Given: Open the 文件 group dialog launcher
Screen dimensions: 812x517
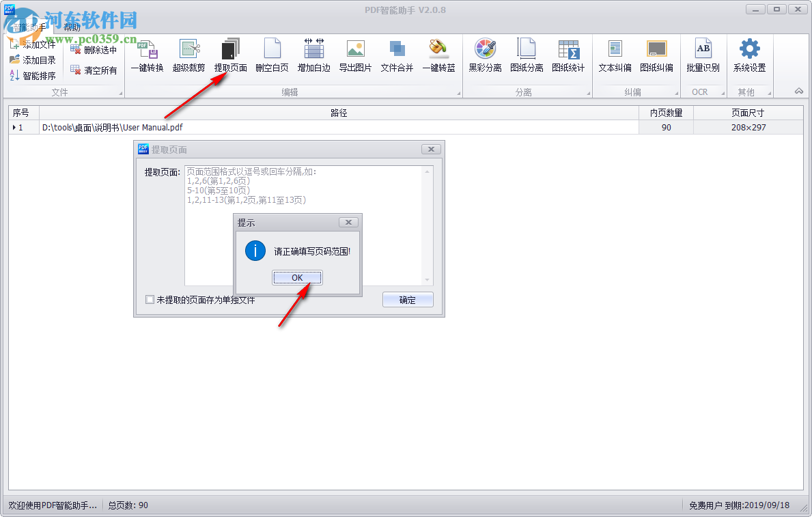Looking at the screenshot, I should [121, 94].
